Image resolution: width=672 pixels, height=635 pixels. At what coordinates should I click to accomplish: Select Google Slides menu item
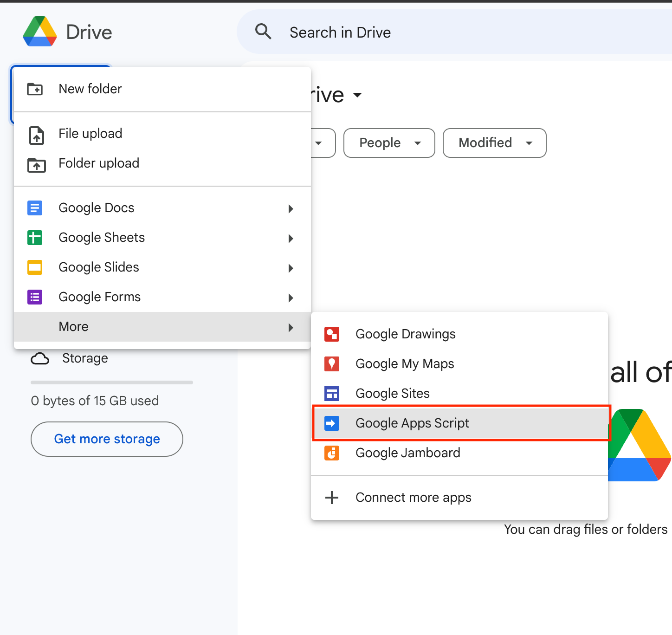(x=162, y=267)
